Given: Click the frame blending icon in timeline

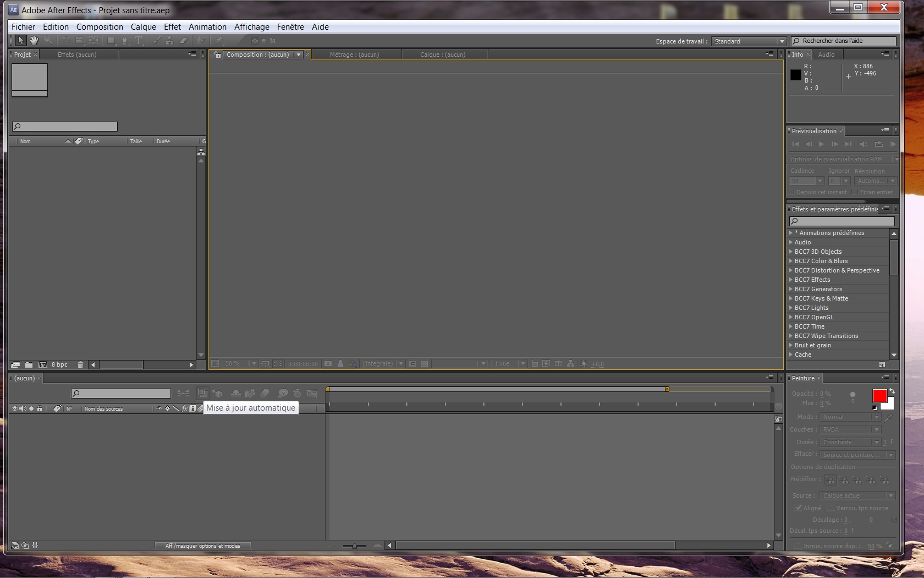Looking at the screenshot, I should 250,393.
